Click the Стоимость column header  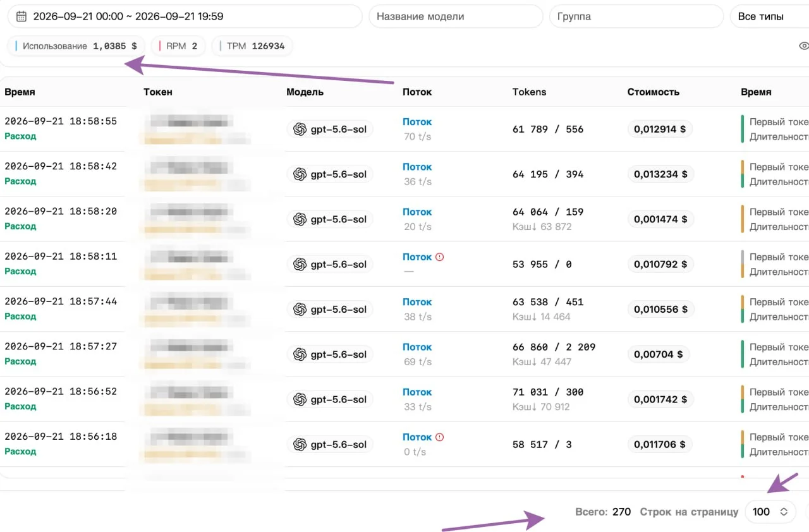coord(654,92)
